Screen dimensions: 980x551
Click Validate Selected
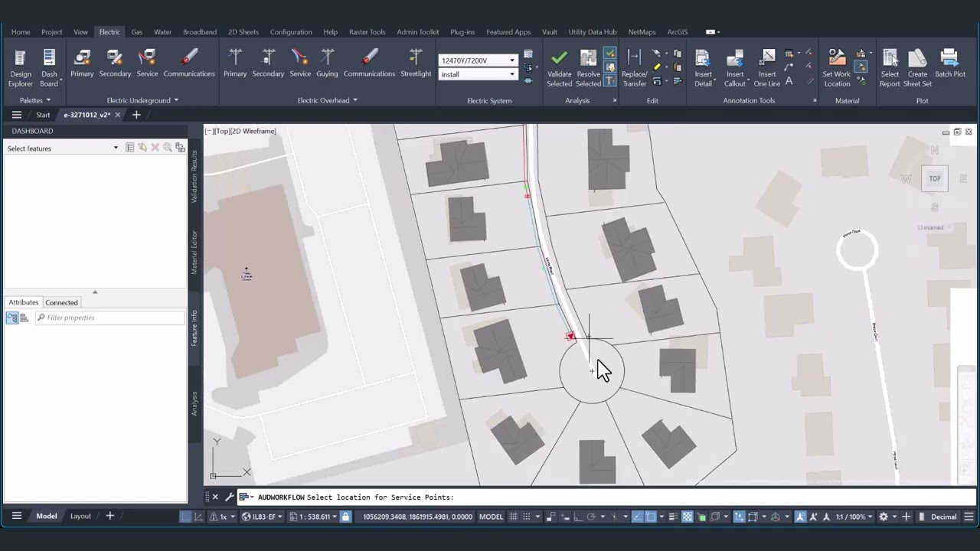pos(559,68)
